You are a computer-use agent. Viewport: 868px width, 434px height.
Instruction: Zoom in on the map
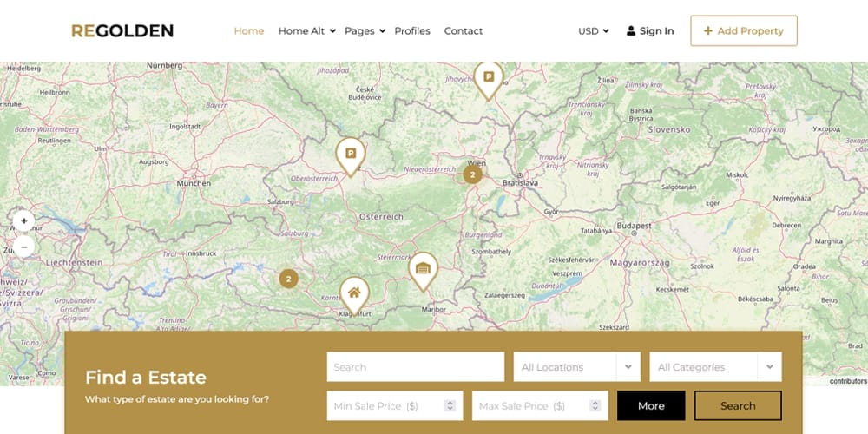(23, 221)
